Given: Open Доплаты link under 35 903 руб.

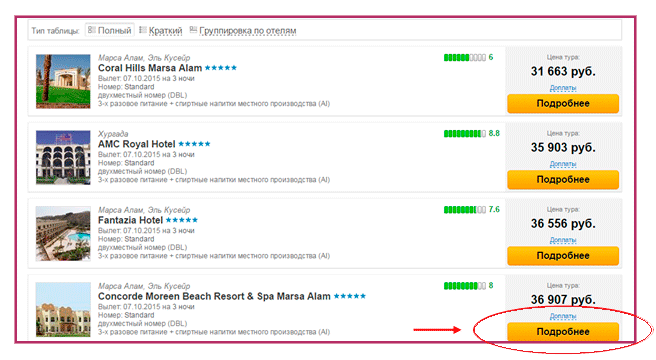Looking at the screenshot, I should click(x=563, y=164).
